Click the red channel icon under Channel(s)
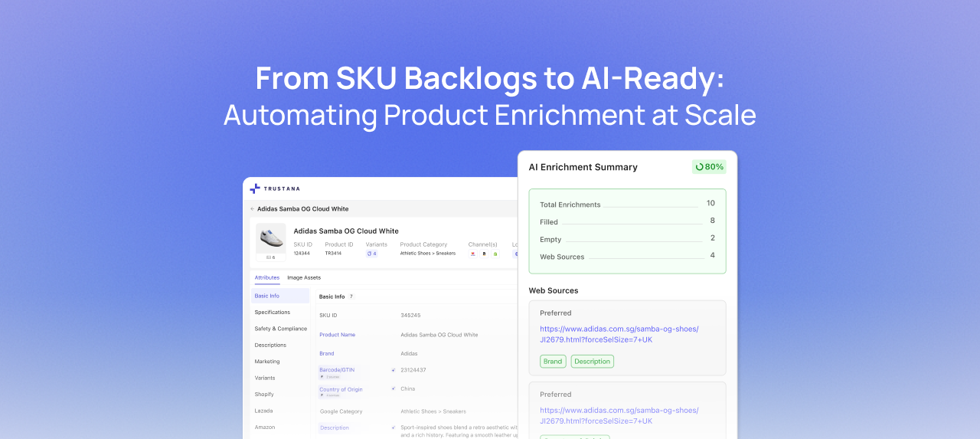 [x=472, y=254]
